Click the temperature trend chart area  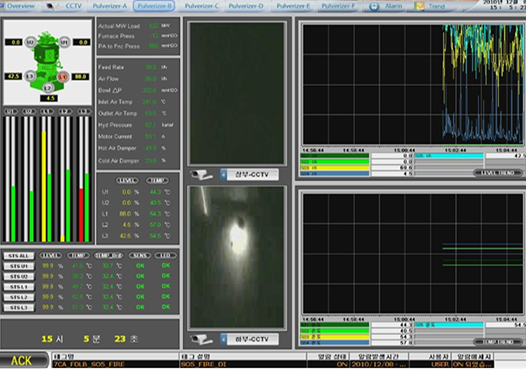point(413,254)
